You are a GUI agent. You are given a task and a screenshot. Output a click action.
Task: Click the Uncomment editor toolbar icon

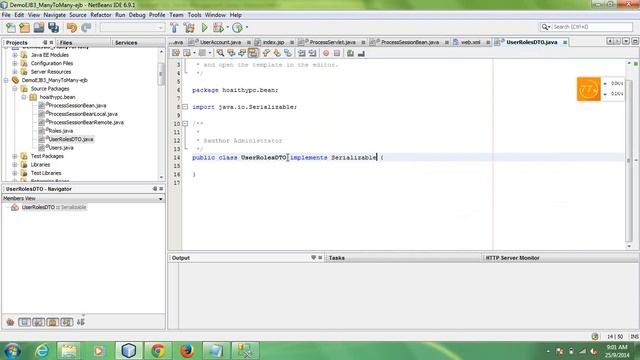click(361, 53)
